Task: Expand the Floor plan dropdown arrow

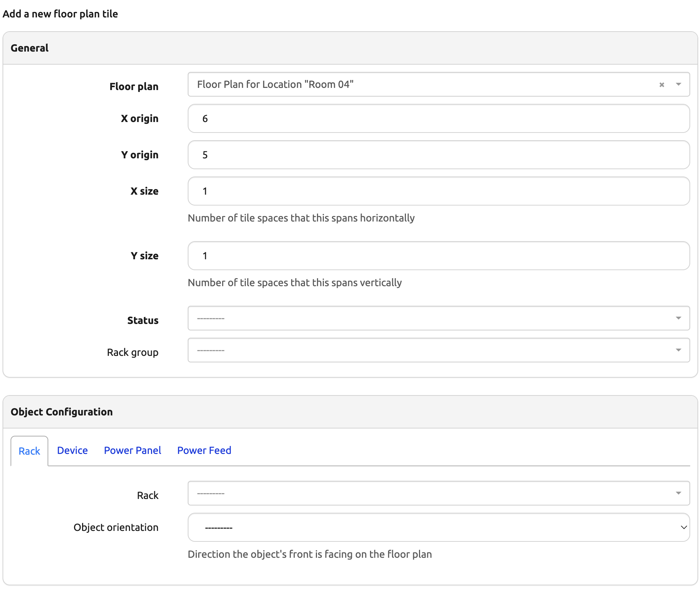Action: (678, 85)
